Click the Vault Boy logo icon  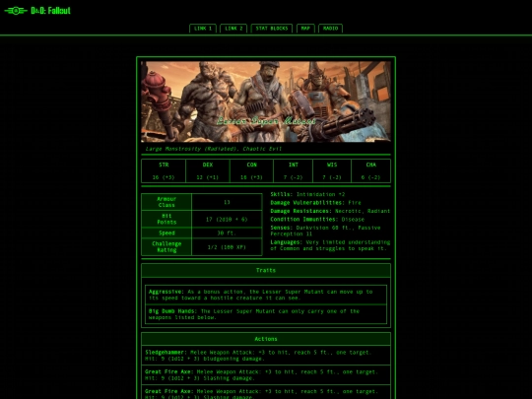point(16,11)
